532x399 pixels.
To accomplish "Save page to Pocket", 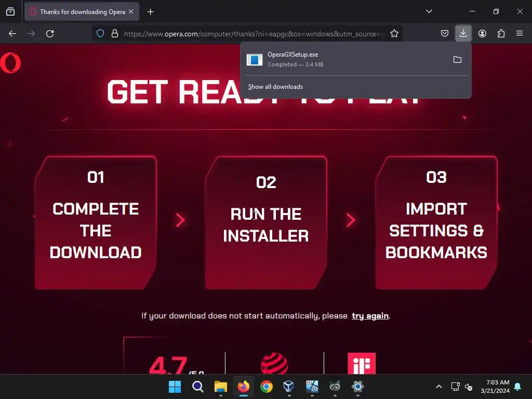I will coord(445,34).
